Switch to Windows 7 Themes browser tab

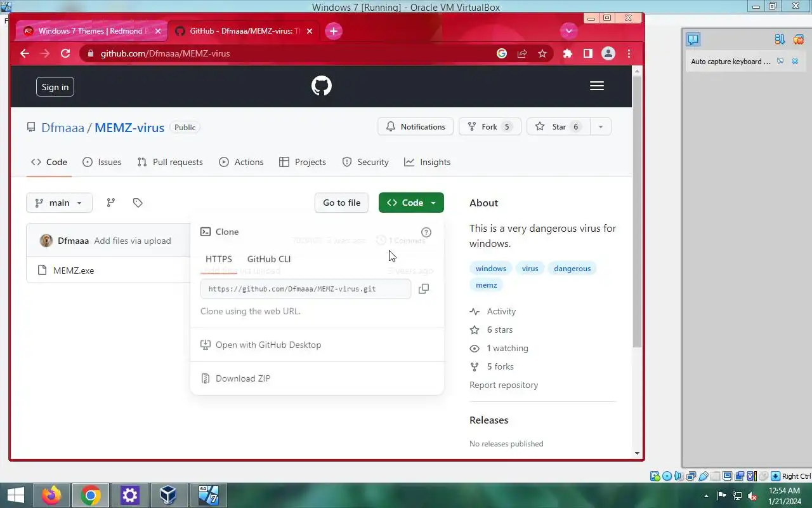coord(92,31)
